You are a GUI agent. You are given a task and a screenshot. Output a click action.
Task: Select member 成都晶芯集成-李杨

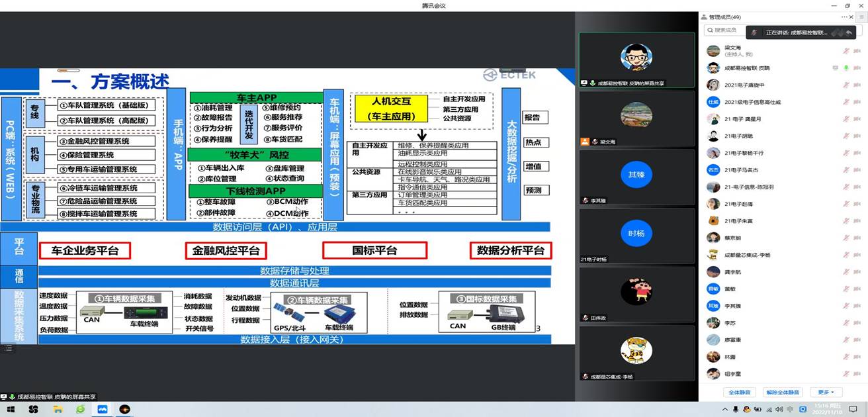pos(783,255)
